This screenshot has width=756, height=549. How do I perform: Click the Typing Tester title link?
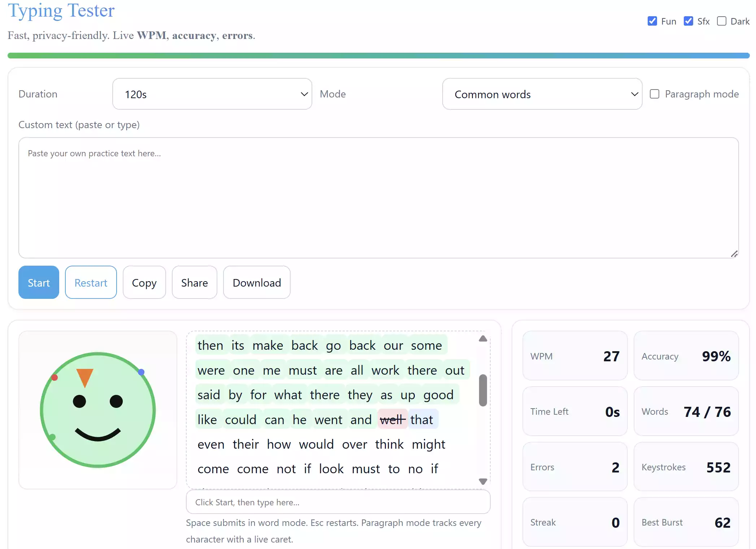coord(61,11)
